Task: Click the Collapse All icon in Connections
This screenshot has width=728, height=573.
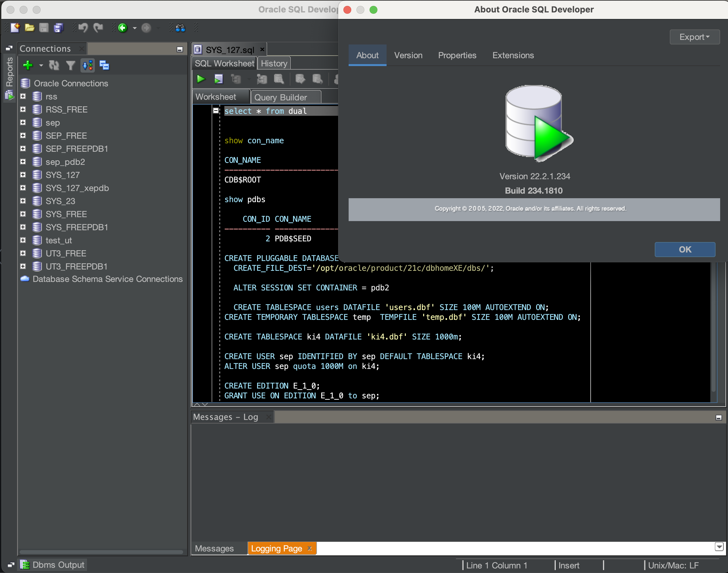Action: coord(104,65)
